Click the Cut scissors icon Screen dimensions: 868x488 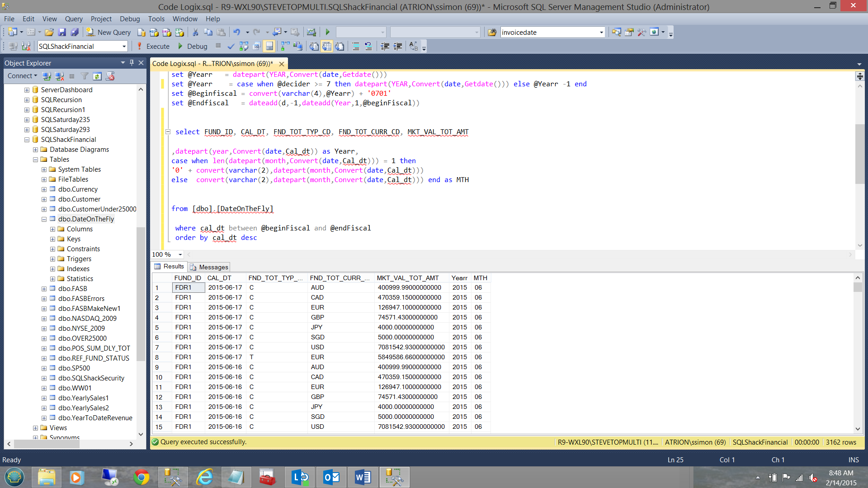tap(195, 32)
